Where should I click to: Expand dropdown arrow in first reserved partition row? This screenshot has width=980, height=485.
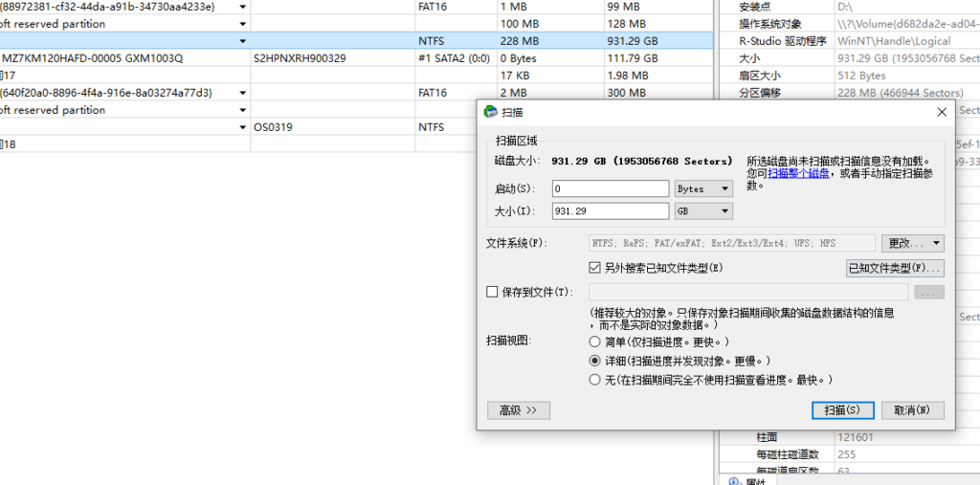click(x=242, y=24)
